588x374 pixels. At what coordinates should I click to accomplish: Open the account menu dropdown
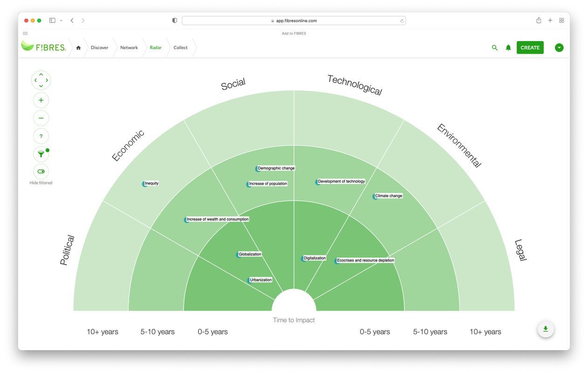coord(559,48)
